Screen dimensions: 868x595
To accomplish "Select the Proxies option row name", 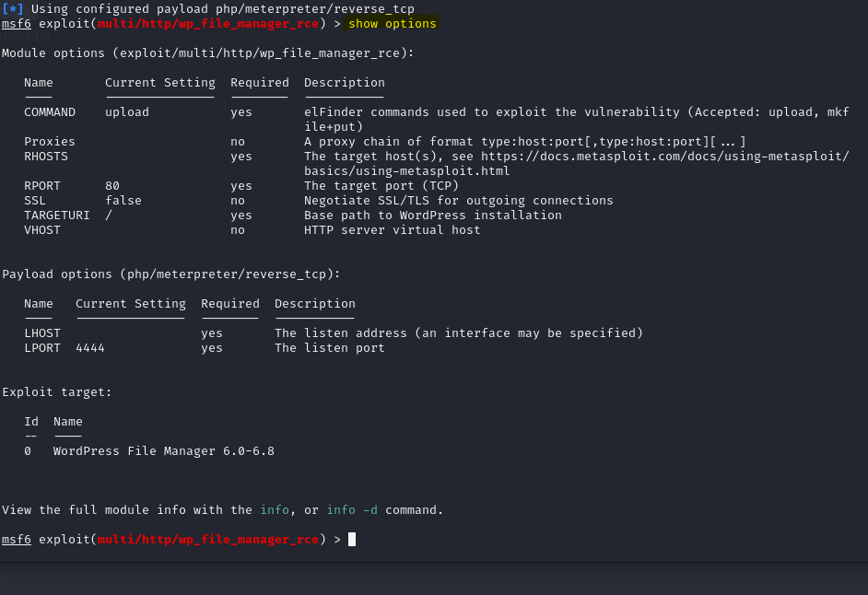I will pyautogui.click(x=49, y=142).
